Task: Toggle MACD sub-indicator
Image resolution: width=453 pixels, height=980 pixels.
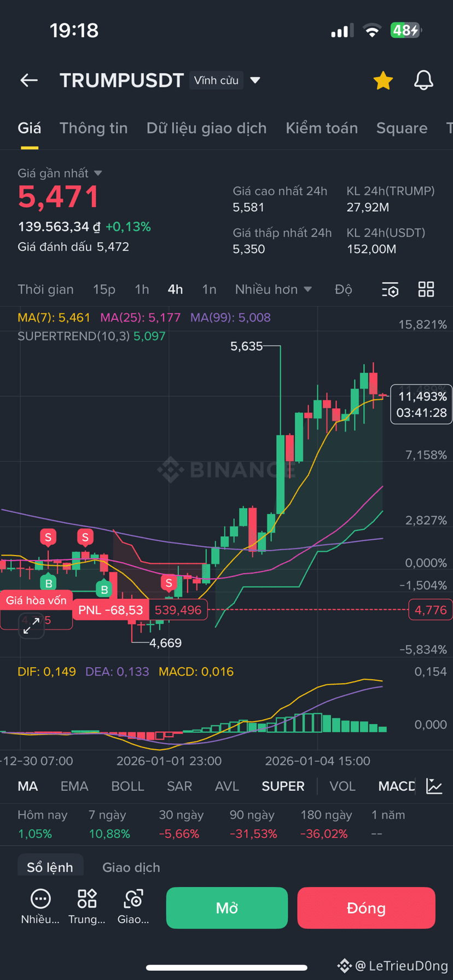Action: point(397,786)
